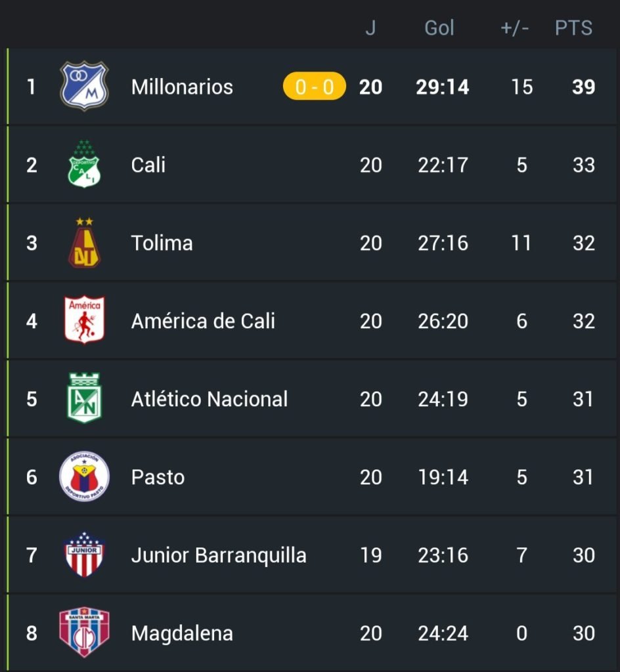Viewport: 620px width, 672px height.
Task: Open the América de Cali row text
Action: (x=203, y=321)
